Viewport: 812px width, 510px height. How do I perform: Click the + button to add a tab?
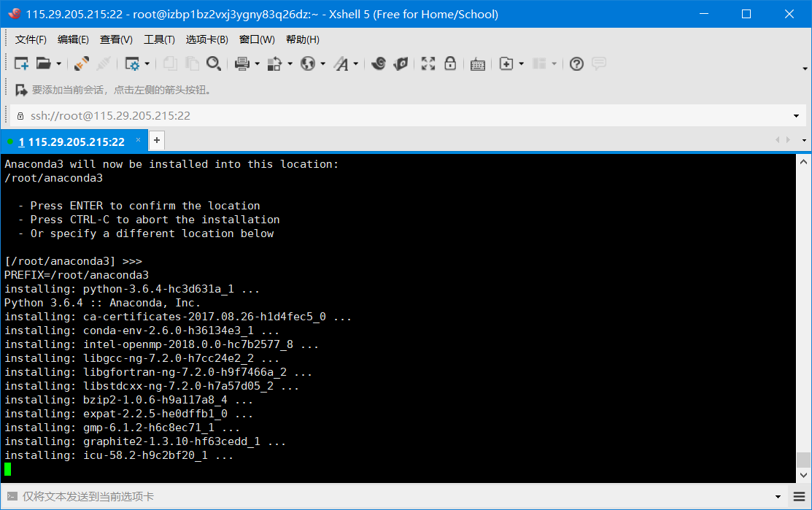click(156, 140)
